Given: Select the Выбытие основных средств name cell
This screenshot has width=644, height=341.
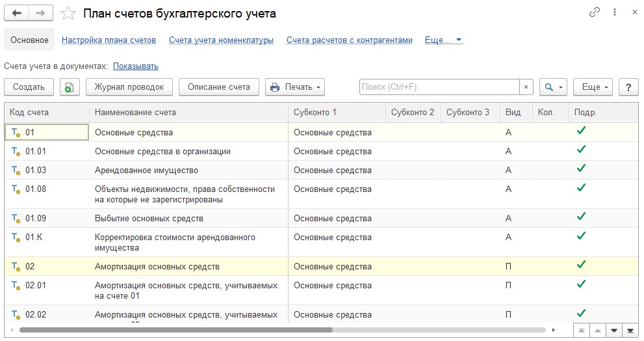Looking at the screenshot, I should click(188, 219).
